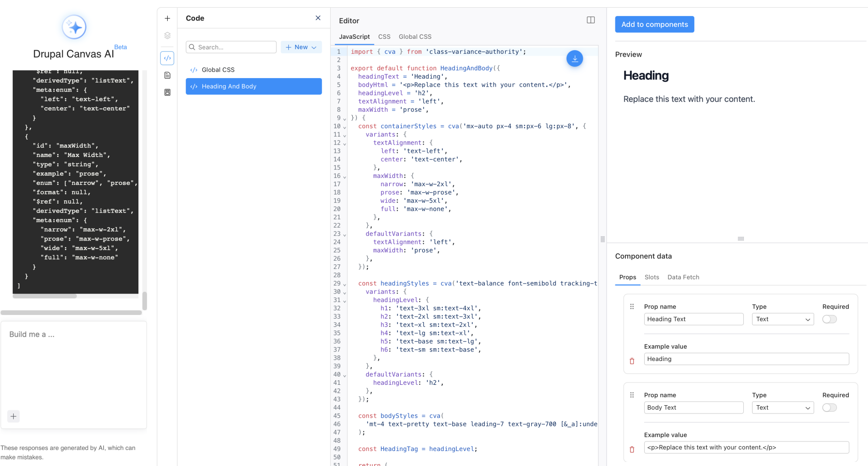This screenshot has width=868, height=466.
Task: Open the Type dropdown for Heading Text
Action: pyautogui.click(x=783, y=319)
